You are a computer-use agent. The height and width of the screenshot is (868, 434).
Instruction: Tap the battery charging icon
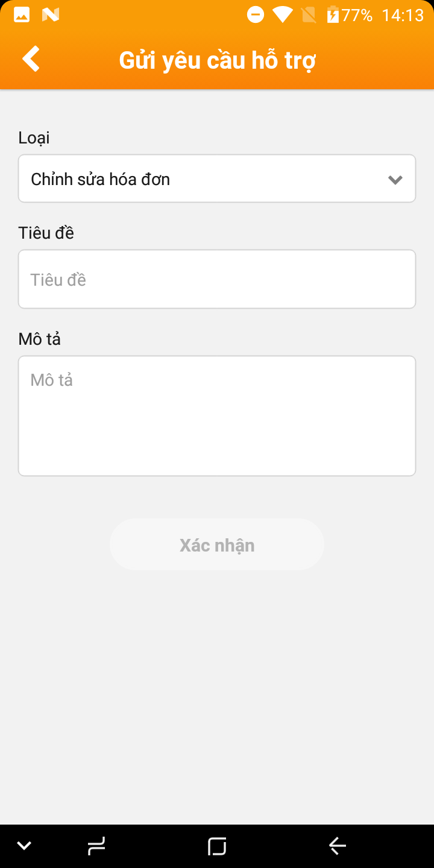coord(333,14)
